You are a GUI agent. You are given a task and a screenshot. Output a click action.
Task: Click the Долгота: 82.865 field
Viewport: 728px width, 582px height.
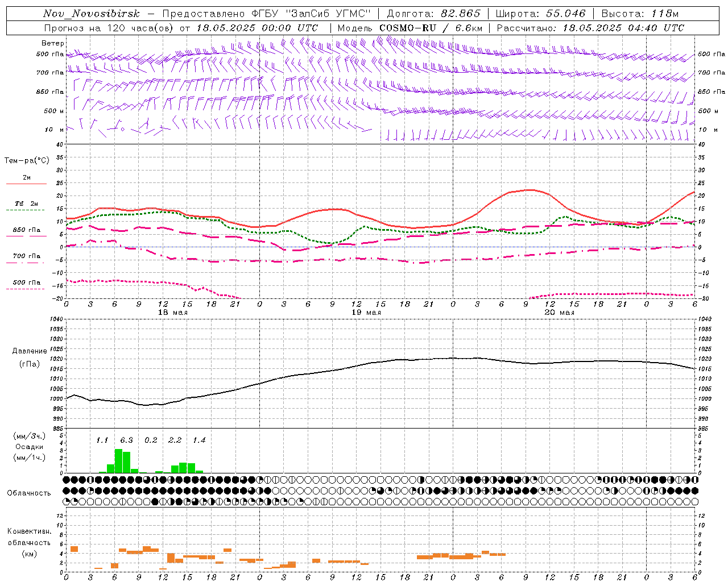433,14
